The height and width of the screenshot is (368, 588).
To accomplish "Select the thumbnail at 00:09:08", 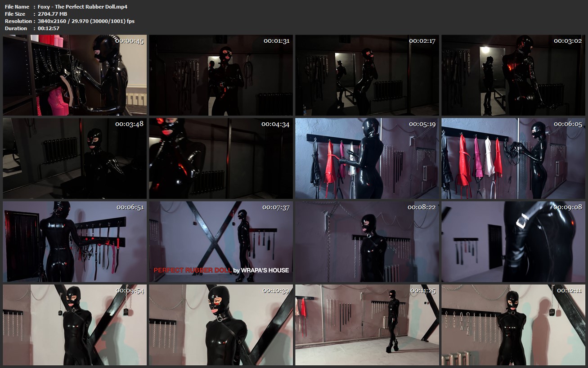I will [x=513, y=242].
